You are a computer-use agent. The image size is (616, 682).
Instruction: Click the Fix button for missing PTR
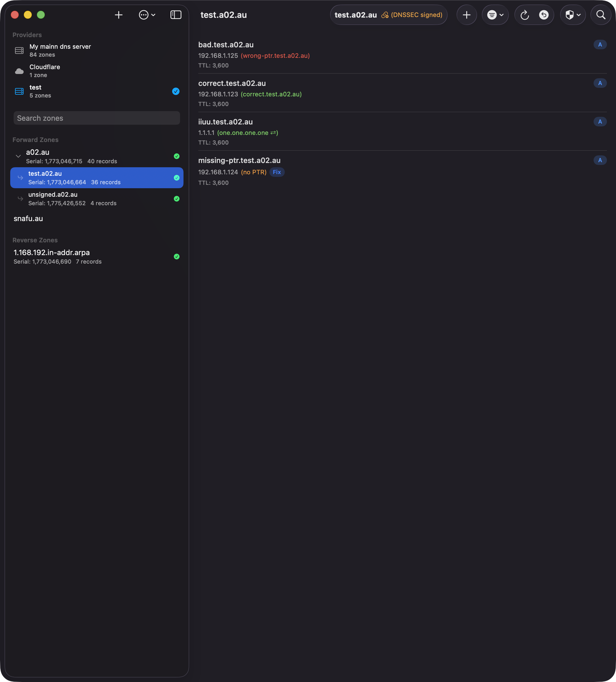277,172
